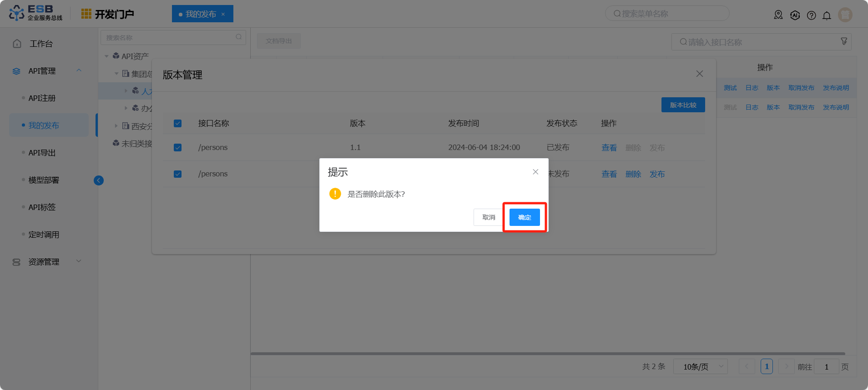Click 发布 in the version 1.1 row
This screenshot has width=868, height=390.
click(x=657, y=148)
